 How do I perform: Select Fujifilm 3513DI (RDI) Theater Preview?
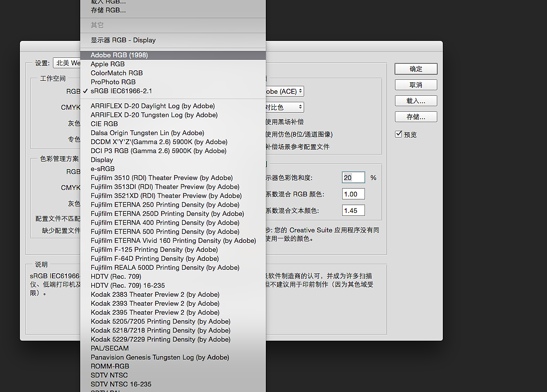[x=173, y=187]
